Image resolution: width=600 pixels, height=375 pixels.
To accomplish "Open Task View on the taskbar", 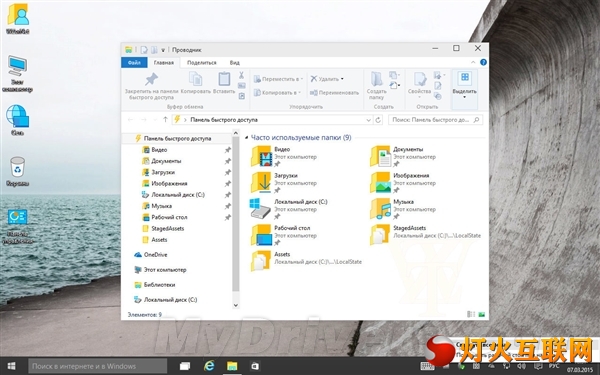I will pyautogui.click(x=185, y=366).
